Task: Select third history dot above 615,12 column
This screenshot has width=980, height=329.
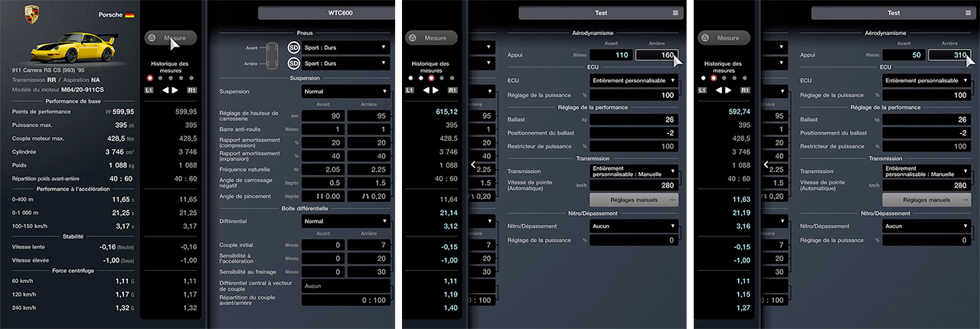Action: pos(432,78)
